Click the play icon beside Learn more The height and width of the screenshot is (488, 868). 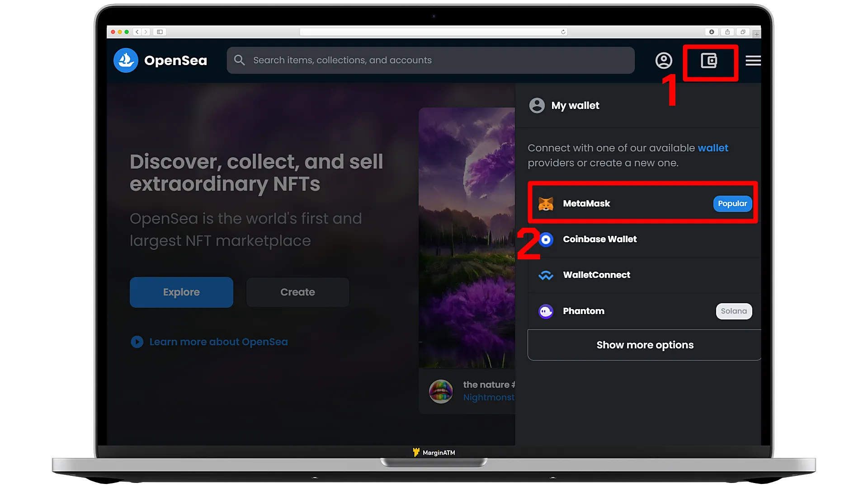tap(137, 342)
